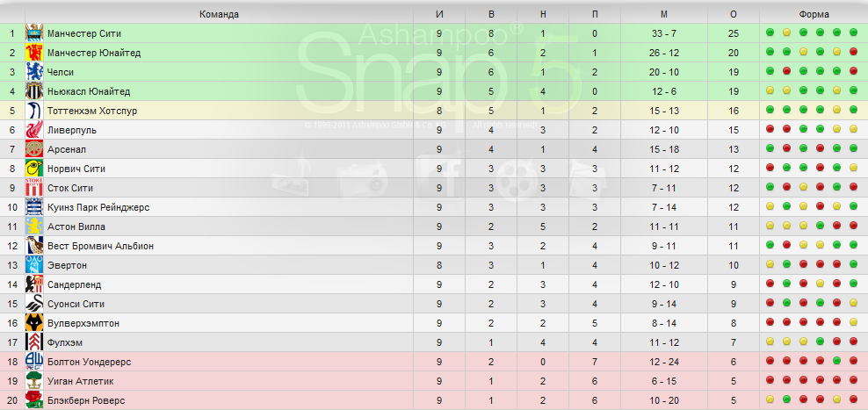Open the Тоттенхэм Хотспур team link
868x410 pixels.
tap(92, 111)
